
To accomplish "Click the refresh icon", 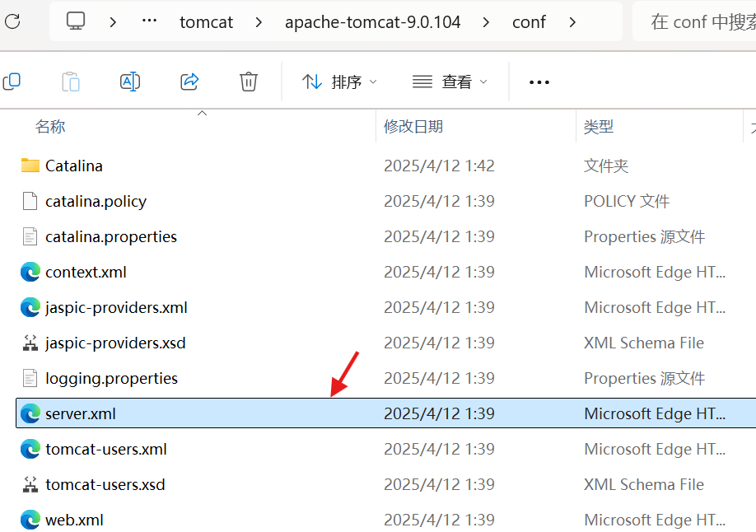I will [12, 21].
